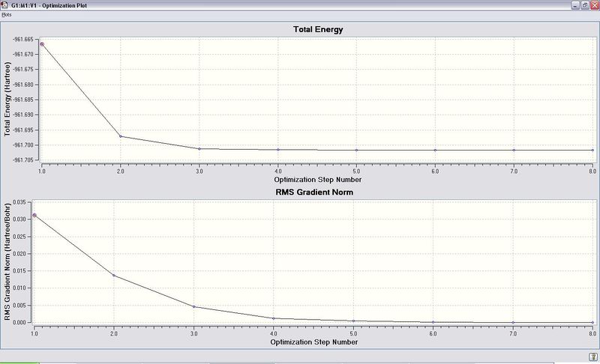Click the 0.030 tick label

[19, 219]
